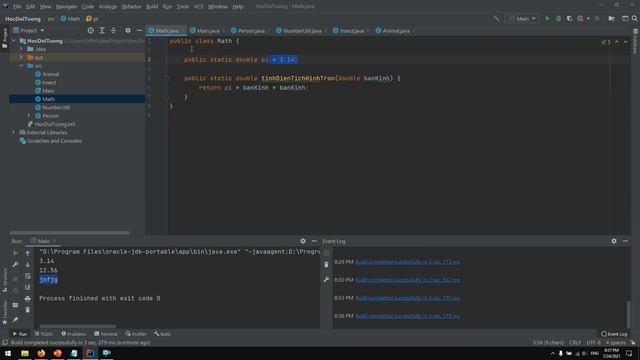This screenshot has width=640, height=360.
Task: Hide the Project panel with minus icon
Action: tap(139, 31)
